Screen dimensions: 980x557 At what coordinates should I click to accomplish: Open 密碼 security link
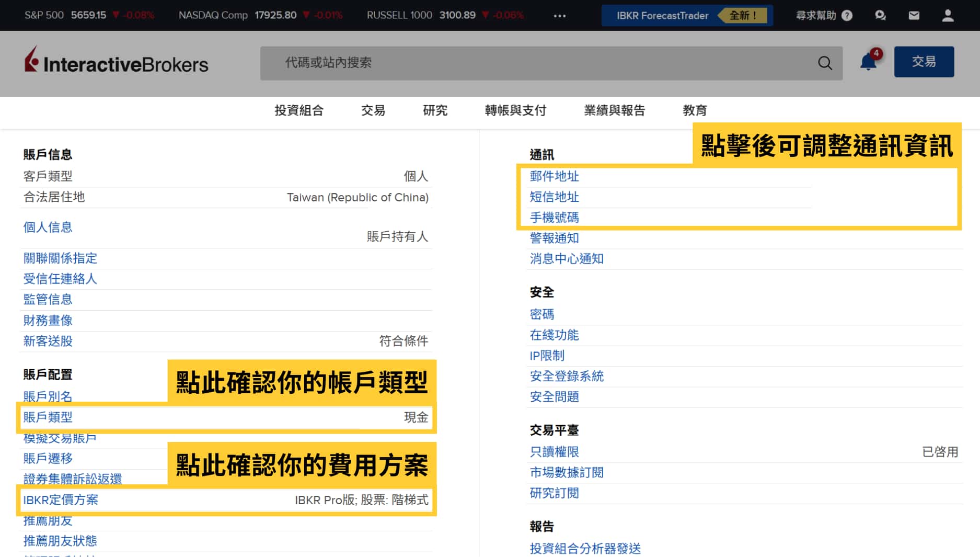click(x=542, y=314)
